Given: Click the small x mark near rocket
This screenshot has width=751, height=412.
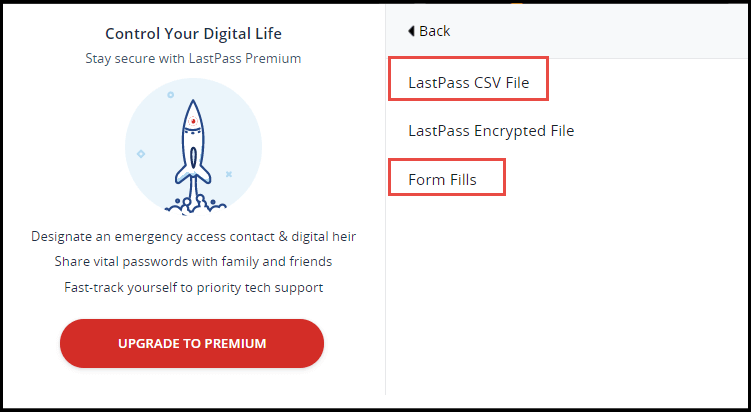Looking at the screenshot, I should [229, 174].
